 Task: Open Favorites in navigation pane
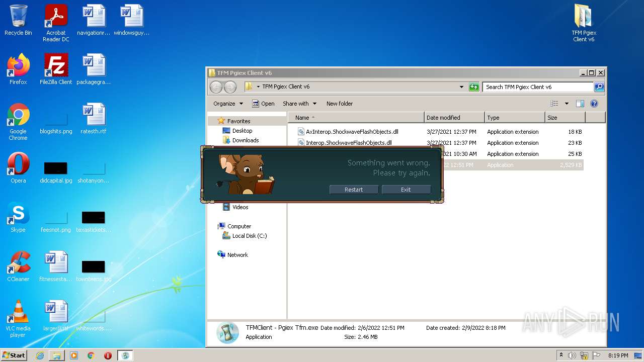[x=238, y=121]
